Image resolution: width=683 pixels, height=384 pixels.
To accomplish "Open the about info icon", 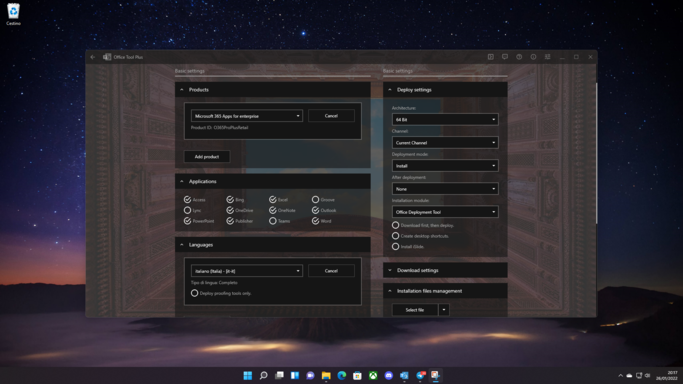I will tap(533, 57).
